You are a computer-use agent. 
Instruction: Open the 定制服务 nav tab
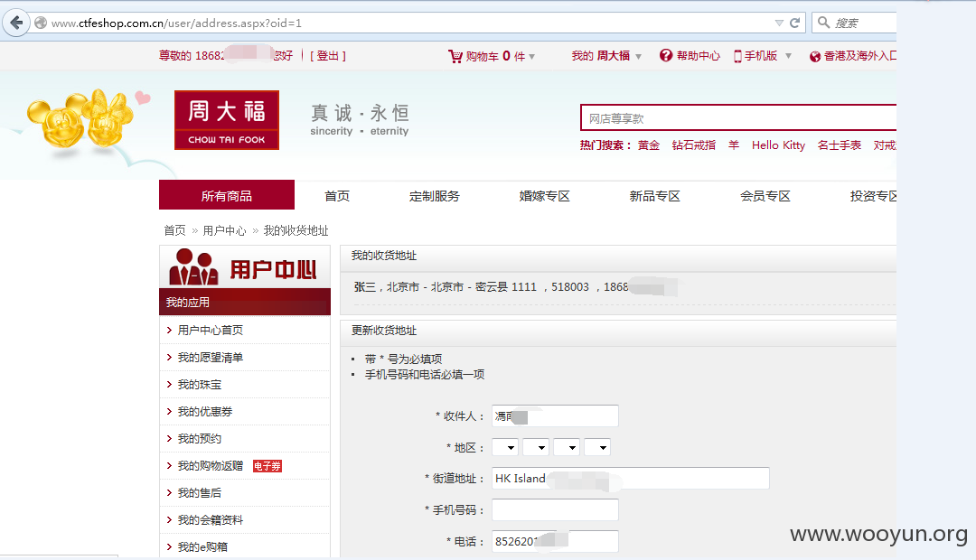[x=435, y=196]
